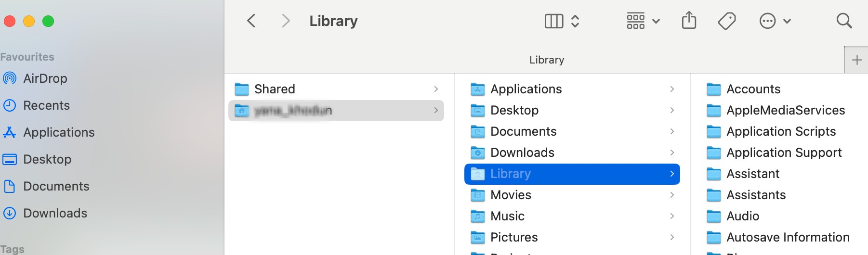Expand chevron of the Pictures folder
Viewport: 868px width, 255px height.
point(672,237)
